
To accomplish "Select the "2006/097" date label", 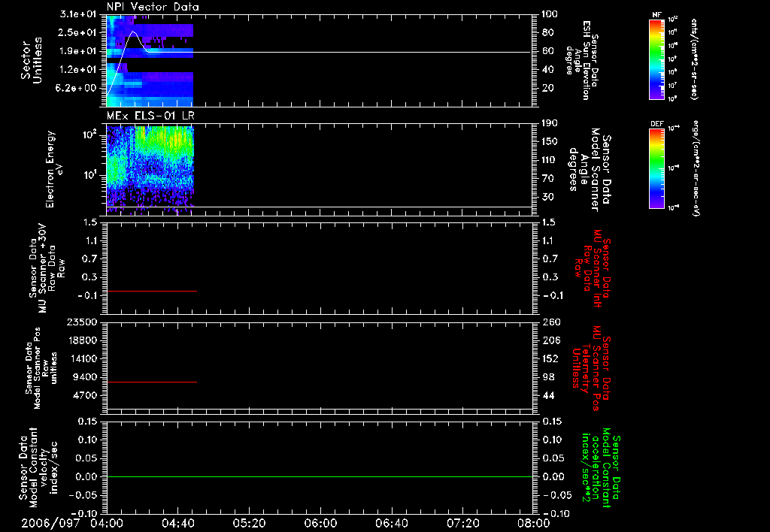I will [x=50, y=523].
